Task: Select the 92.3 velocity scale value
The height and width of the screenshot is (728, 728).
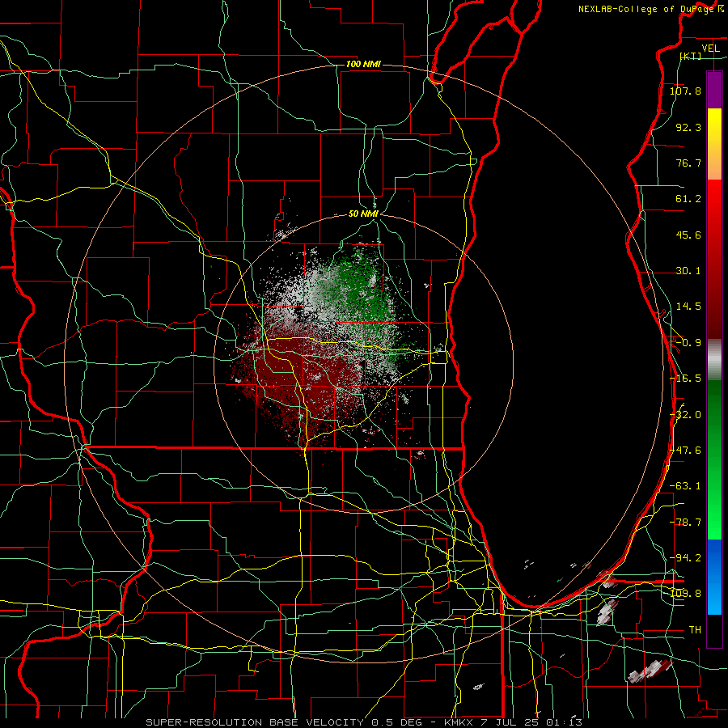Action: coord(688,127)
